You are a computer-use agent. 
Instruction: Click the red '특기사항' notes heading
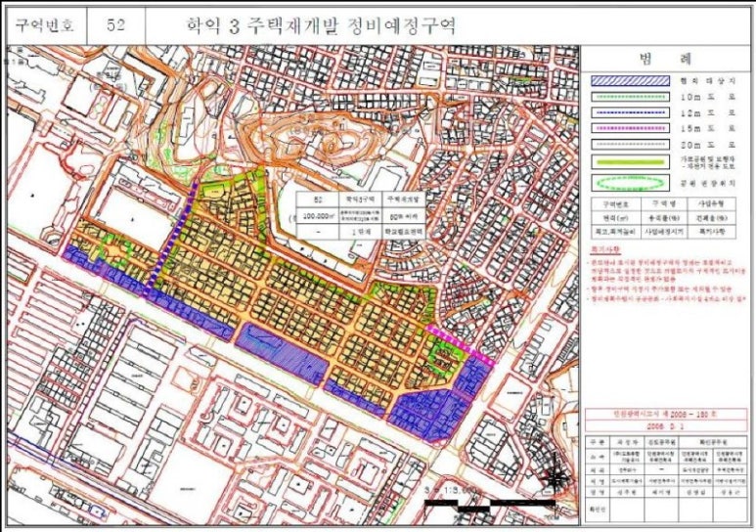(x=605, y=249)
